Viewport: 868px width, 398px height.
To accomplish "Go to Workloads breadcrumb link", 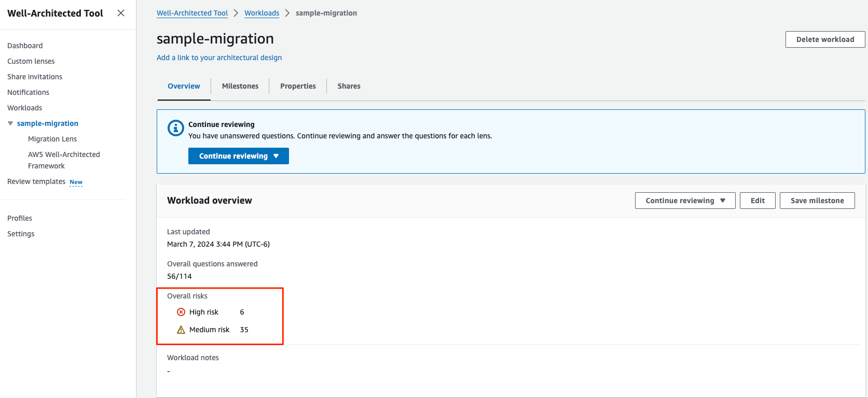I will [x=262, y=13].
